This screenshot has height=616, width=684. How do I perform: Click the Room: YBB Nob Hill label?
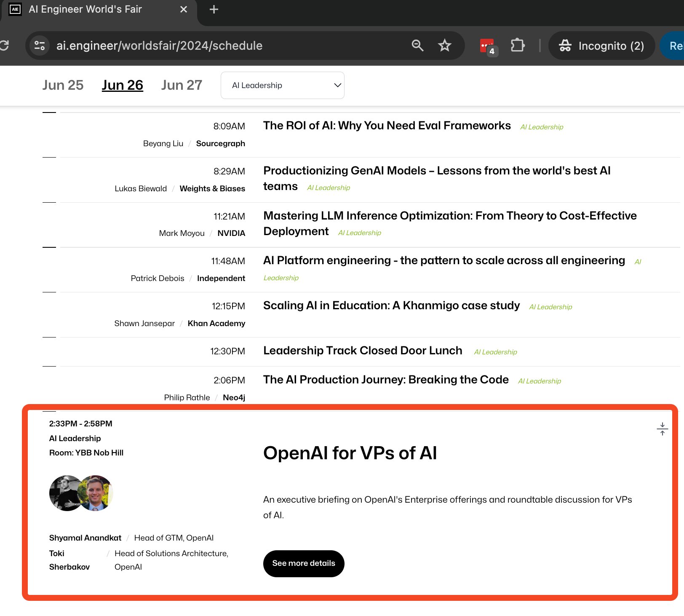pos(86,453)
